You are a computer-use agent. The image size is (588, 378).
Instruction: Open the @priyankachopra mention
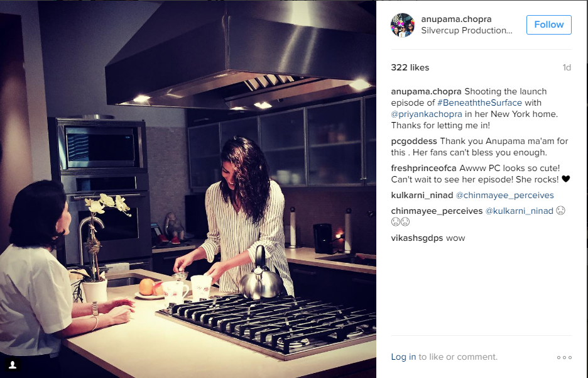(427, 114)
